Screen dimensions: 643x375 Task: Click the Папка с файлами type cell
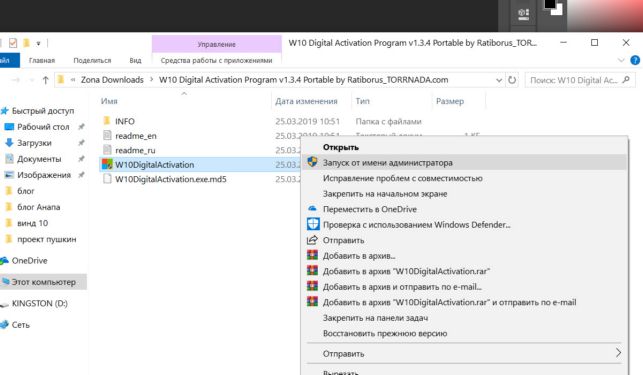(388, 121)
